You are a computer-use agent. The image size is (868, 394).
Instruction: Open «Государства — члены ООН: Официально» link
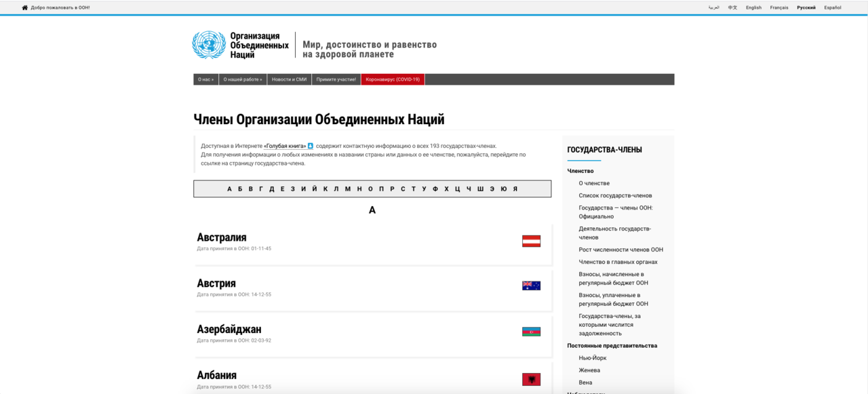616,212
